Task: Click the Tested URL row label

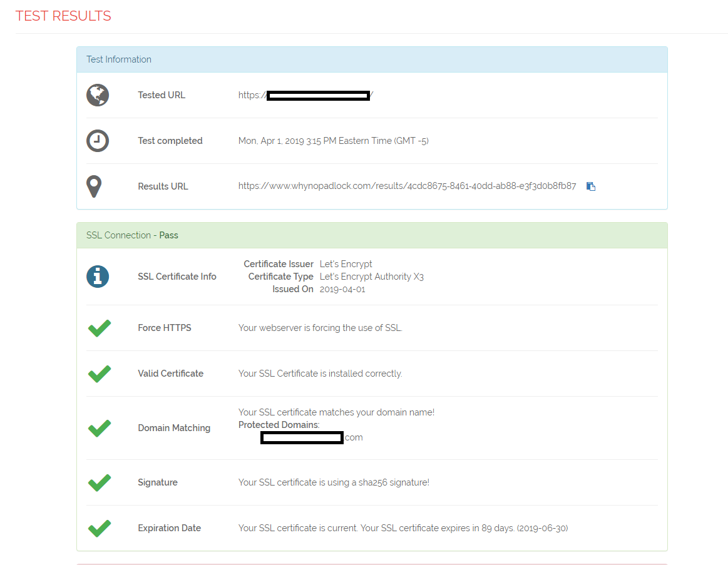Action: pos(161,95)
